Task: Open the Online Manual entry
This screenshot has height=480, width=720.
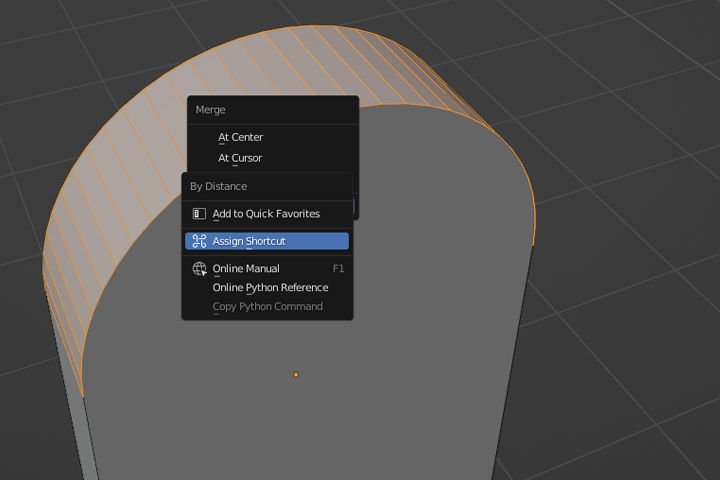Action: [267, 269]
